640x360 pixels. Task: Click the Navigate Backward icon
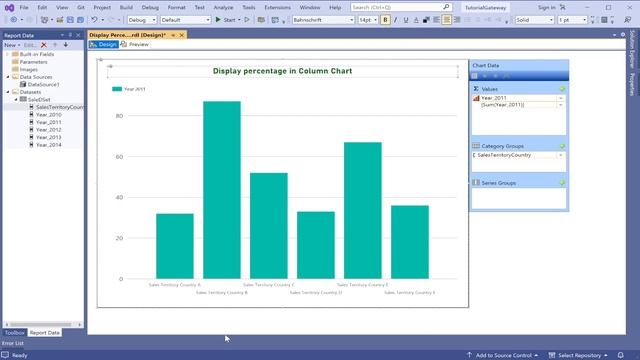[13, 20]
